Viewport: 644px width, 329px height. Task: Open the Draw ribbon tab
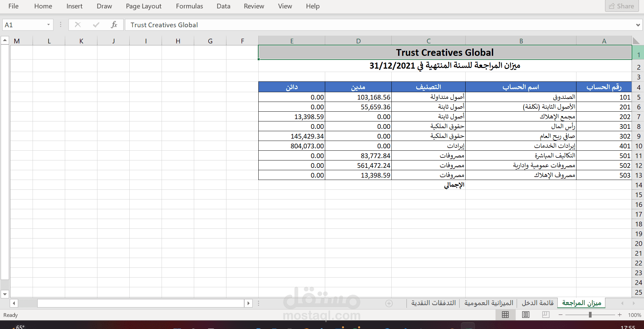[104, 6]
